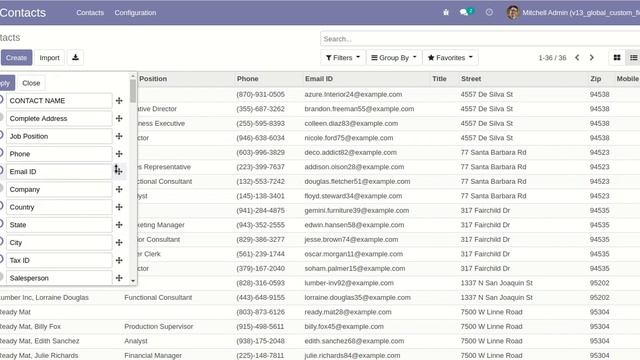Click the download export icon button
The height and width of the screenshot is (360, 640).
(x=75, y=58)
